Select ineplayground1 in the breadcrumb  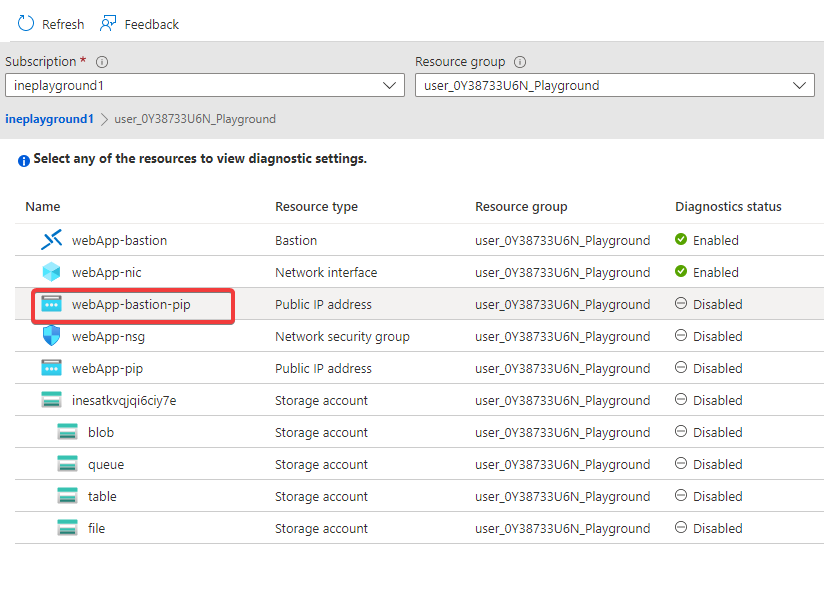click(49, 119)
